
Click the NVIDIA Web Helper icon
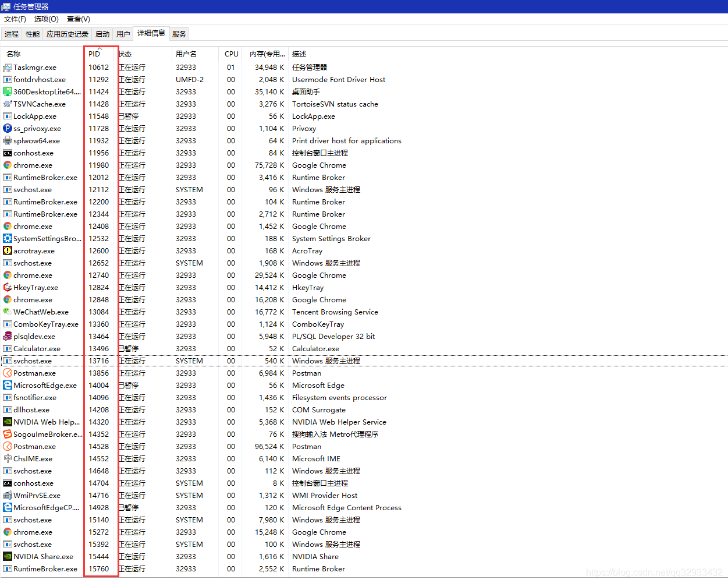(8, 422)
